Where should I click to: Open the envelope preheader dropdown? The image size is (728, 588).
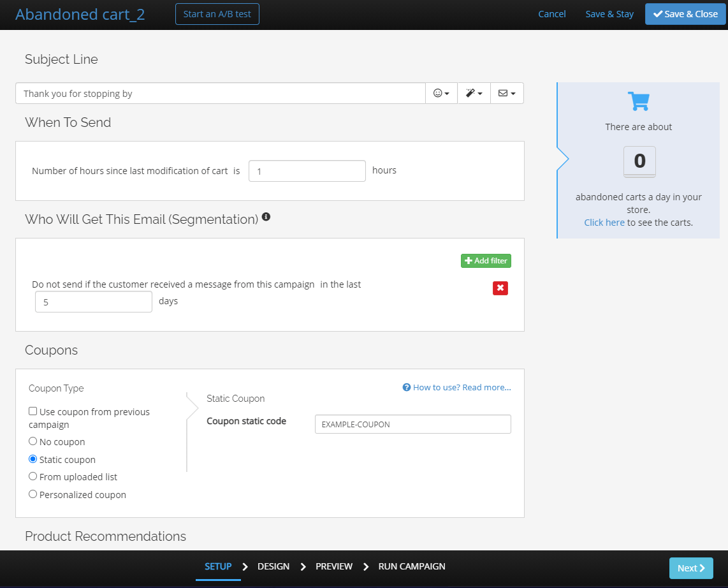coord(507,93)
